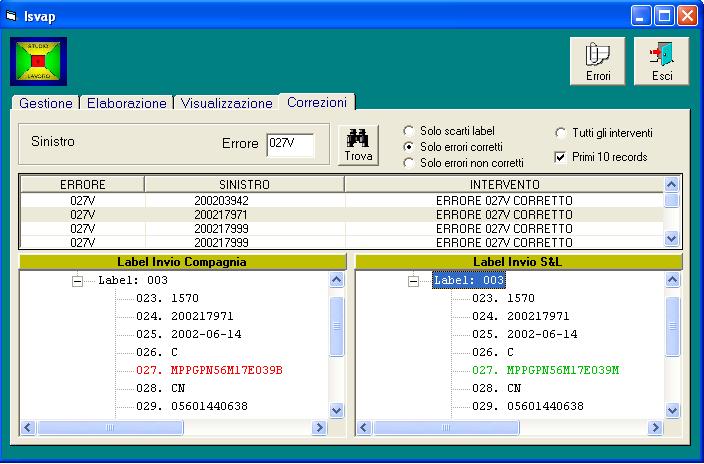The width and height of the screenshot is (704, 464).
Task: Click the green 027. MPPGPN56M17E039M entry
Action: click(546, 370)
